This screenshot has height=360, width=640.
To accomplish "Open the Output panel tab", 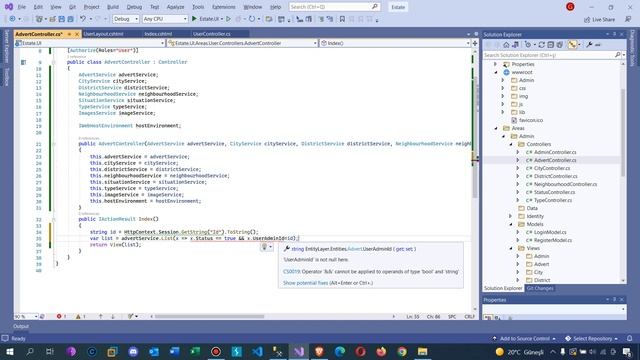I will click(21, 326).
